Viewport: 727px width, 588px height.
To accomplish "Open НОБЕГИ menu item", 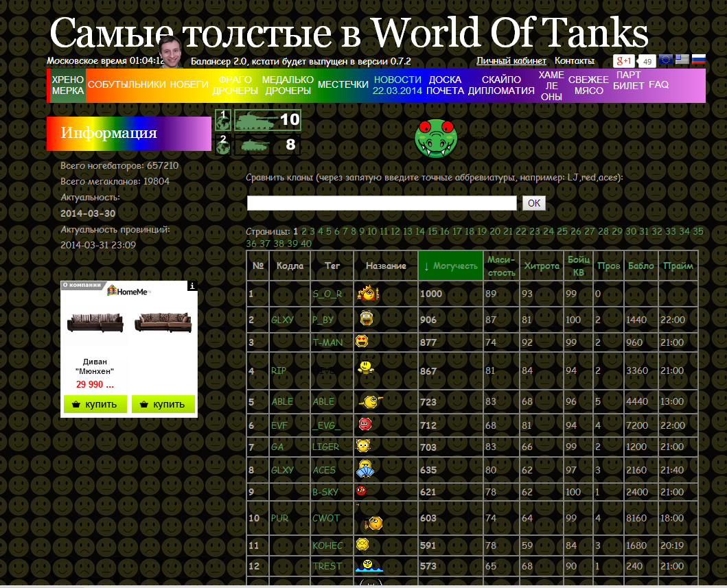I will click(189, 85).
